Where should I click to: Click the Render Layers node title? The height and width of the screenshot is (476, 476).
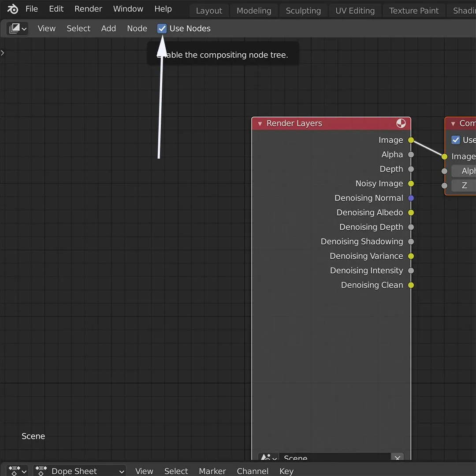[x=294, y=123]
